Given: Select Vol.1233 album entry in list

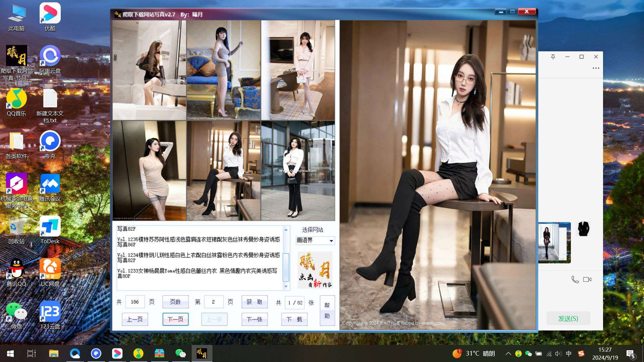Looking at the screenshot, I should [x=197, y=273].
